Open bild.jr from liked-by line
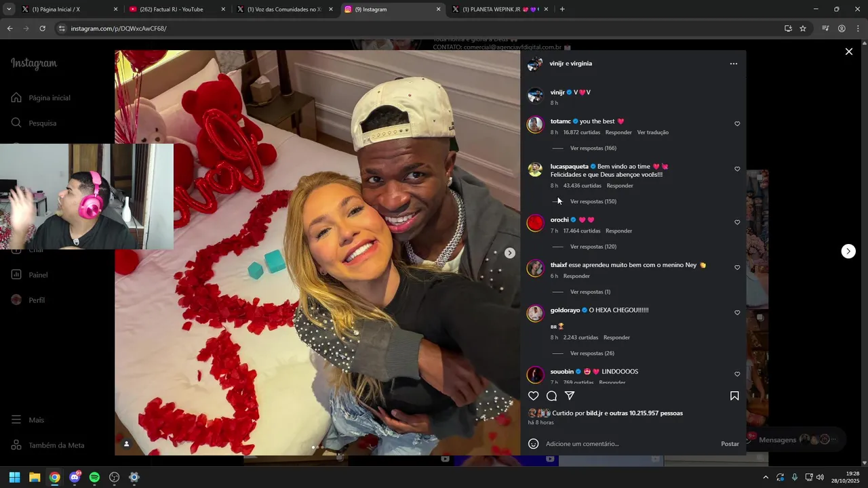The image size is (868, 488). (595, 413)
